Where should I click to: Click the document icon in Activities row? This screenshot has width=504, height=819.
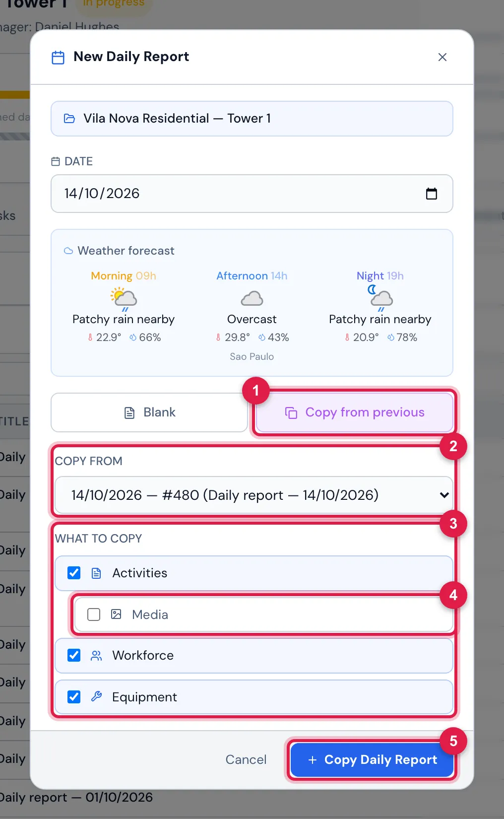96,573
